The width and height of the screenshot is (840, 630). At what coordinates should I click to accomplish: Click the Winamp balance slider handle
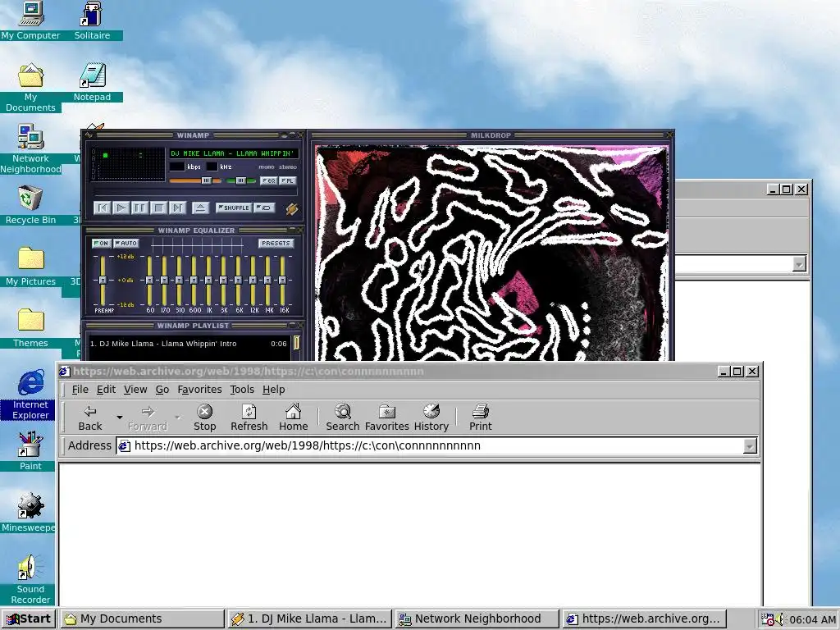point(240,180)
